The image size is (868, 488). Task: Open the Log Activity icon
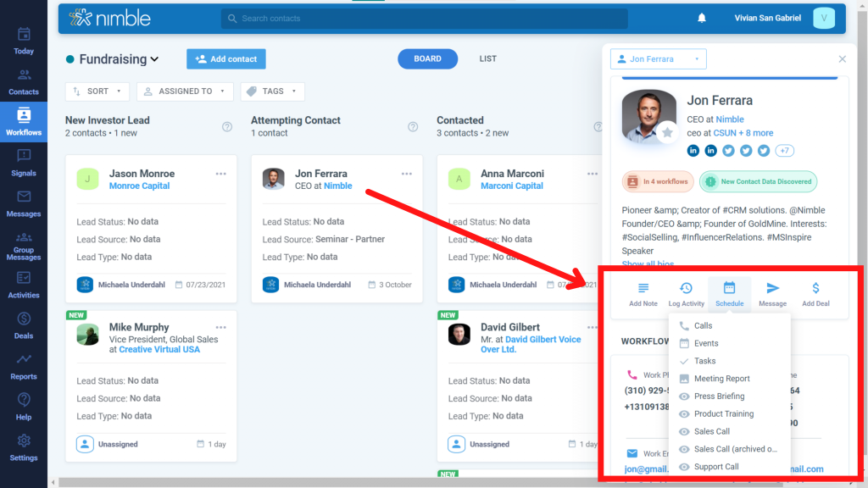[686, 287]
